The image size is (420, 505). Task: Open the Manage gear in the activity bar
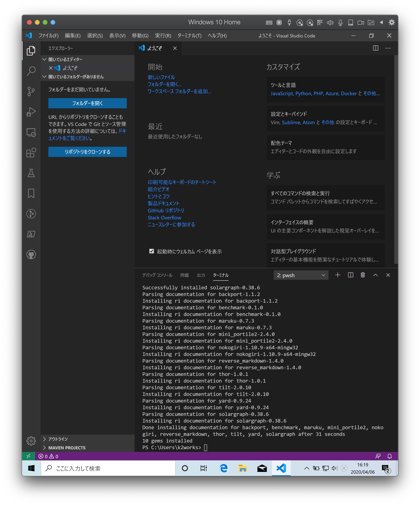[31, 441]
